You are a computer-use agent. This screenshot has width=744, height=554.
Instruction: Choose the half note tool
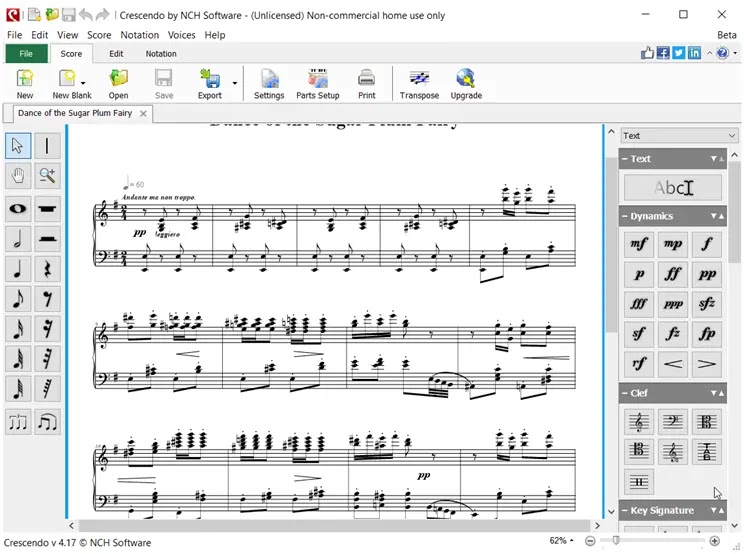click(x=18, y=239)
